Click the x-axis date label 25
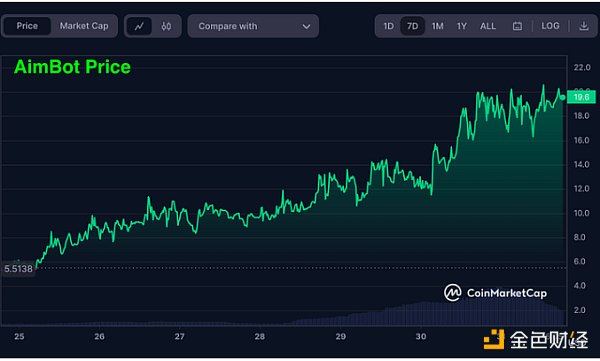The width and height of the screenshot is (600, 361). [19, 336]
